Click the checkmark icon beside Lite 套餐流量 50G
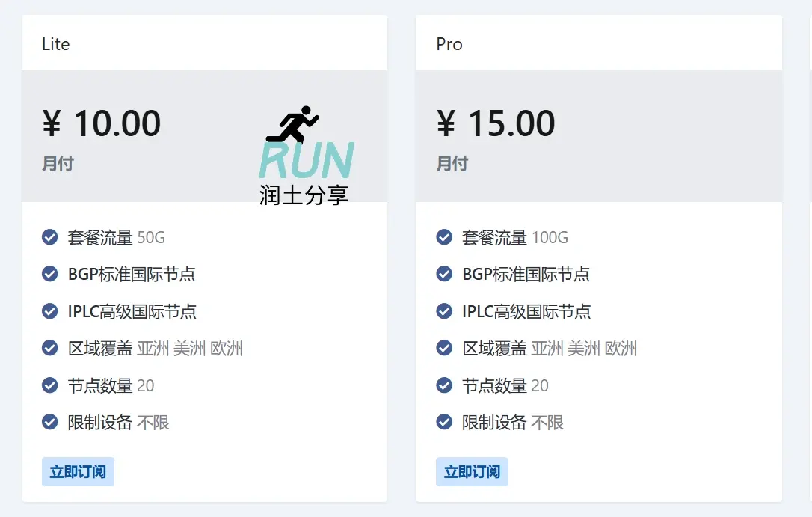This screenshot has width=812, height=517. [x=50, y=238]
